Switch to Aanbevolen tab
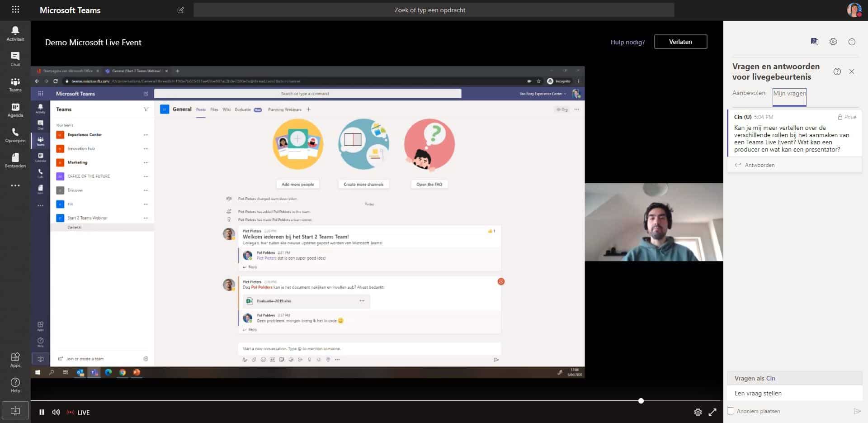Image resolution: width=868 pixels, height=423 pixels. (749, 93)
